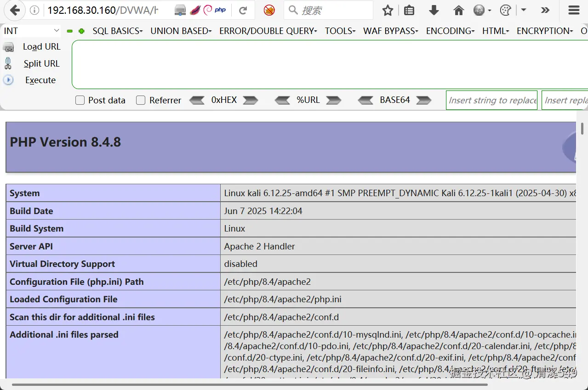588x390 pixels.
Task: Open site info icon beside the address
Action: 35,10
